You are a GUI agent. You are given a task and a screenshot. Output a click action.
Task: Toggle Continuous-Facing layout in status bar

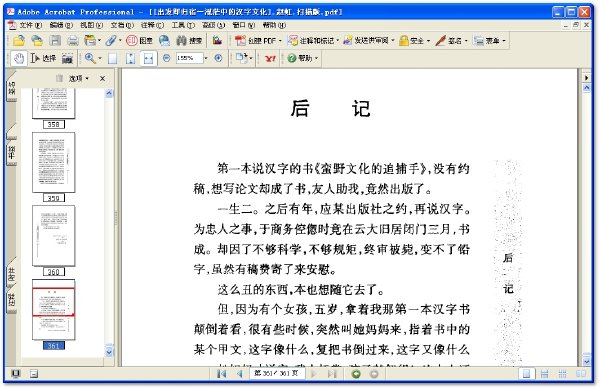(x=562, y=374)
